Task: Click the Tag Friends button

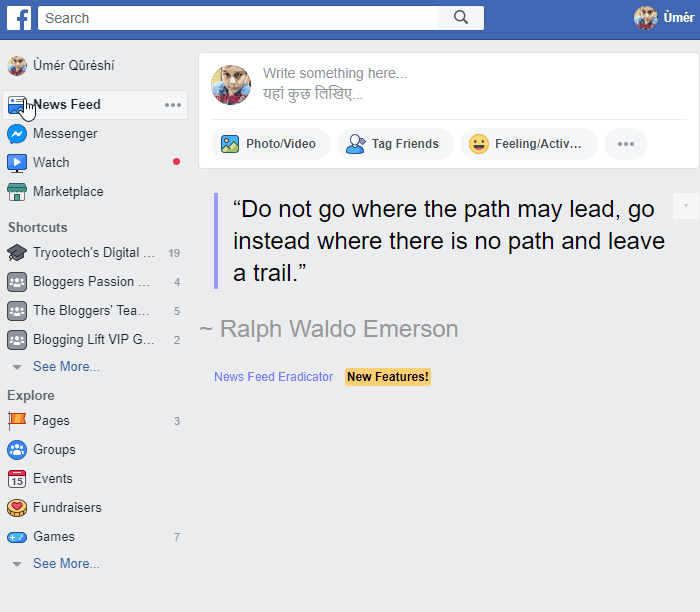Action: click(395, 144)
